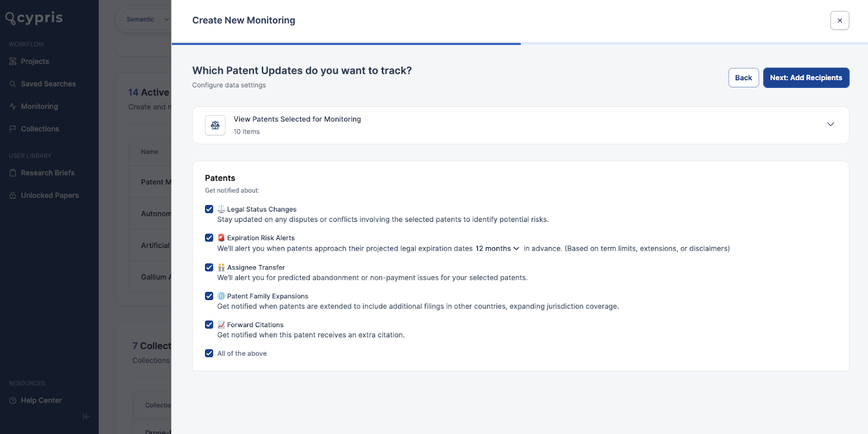This screenshot has height=434, width=868.
Task: Close the Create New Monitoring dialog
Action: coord(839,21)
